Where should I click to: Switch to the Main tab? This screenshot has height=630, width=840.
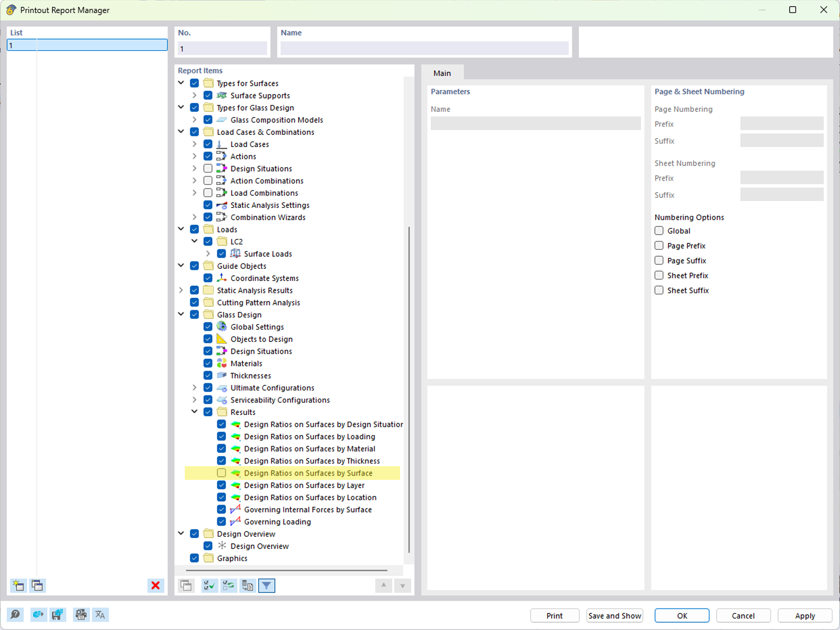[442, 73]
